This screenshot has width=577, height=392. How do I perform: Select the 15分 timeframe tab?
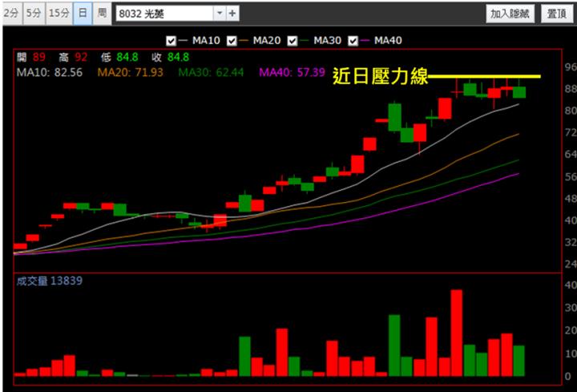(59, 14)
